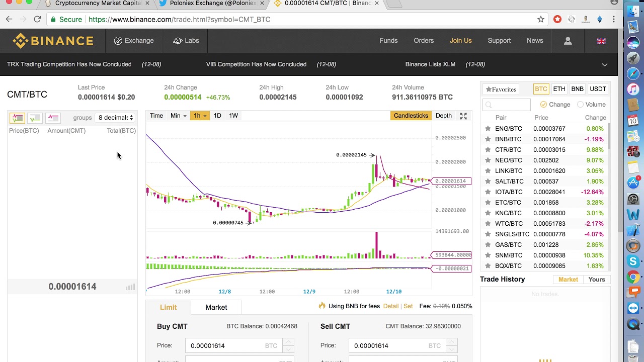Click the red Opera-style extension icon

tap(557, 19)
